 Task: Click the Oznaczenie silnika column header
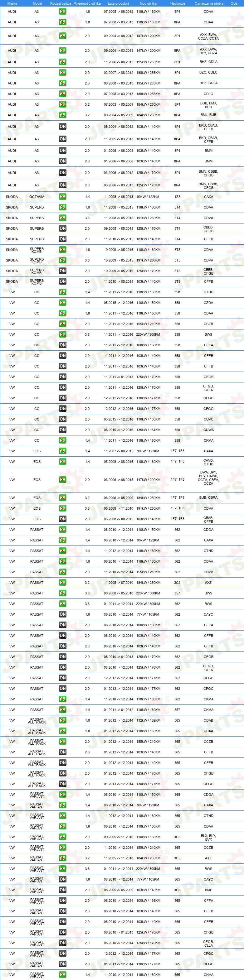click(209, 3)
